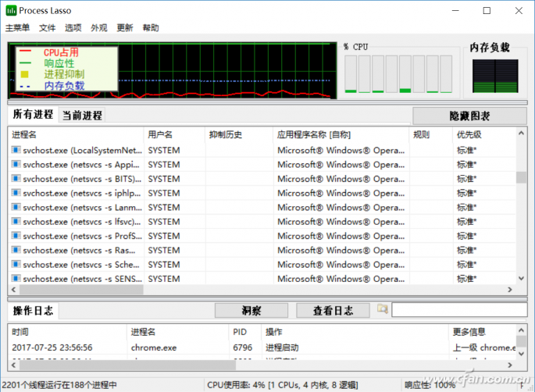Click icon of svchost.exe (LocalSystemNet... row
This screenshot has width=535, height=392.
click(16, 150)
